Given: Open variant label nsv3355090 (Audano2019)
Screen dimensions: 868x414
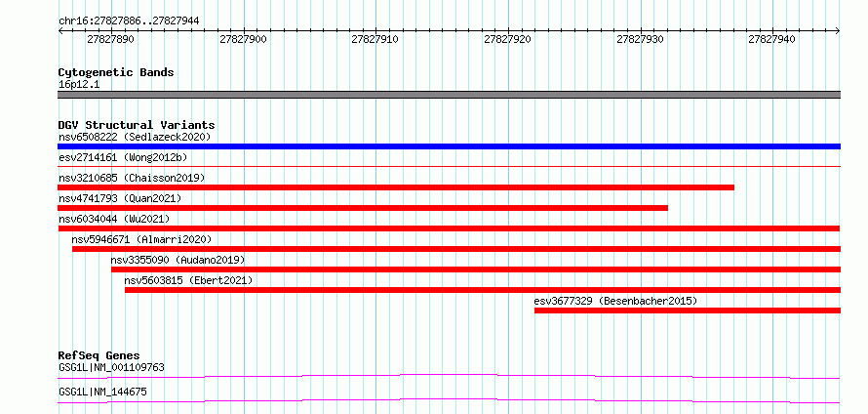Looking at the screenshot, I should (x=178, y=260).
